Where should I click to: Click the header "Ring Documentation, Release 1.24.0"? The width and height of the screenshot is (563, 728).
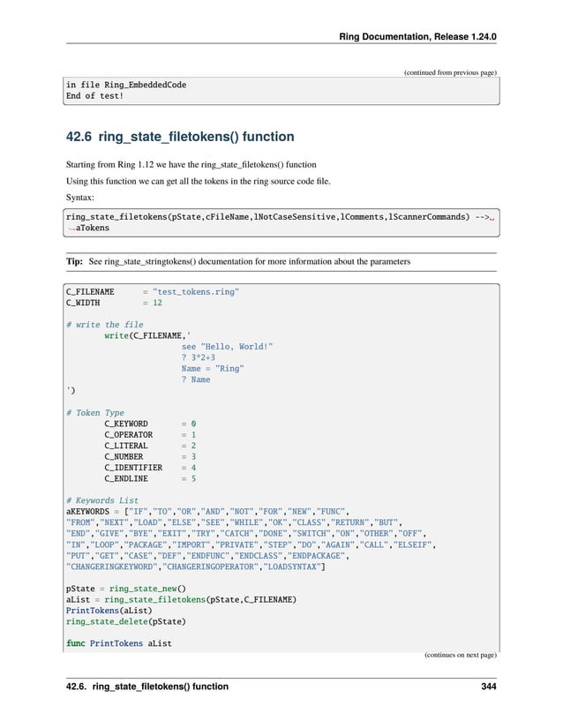pyautogui.click(x=417, y=37)
